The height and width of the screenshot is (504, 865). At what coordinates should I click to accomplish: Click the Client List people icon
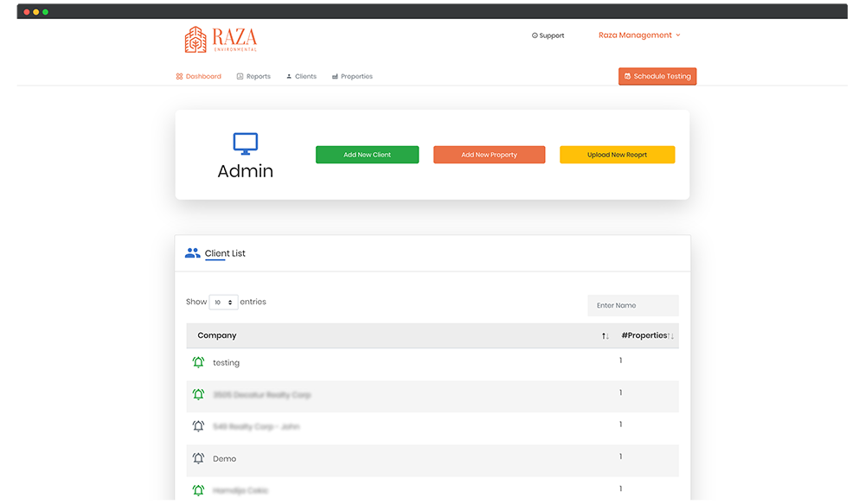point(193,253)
